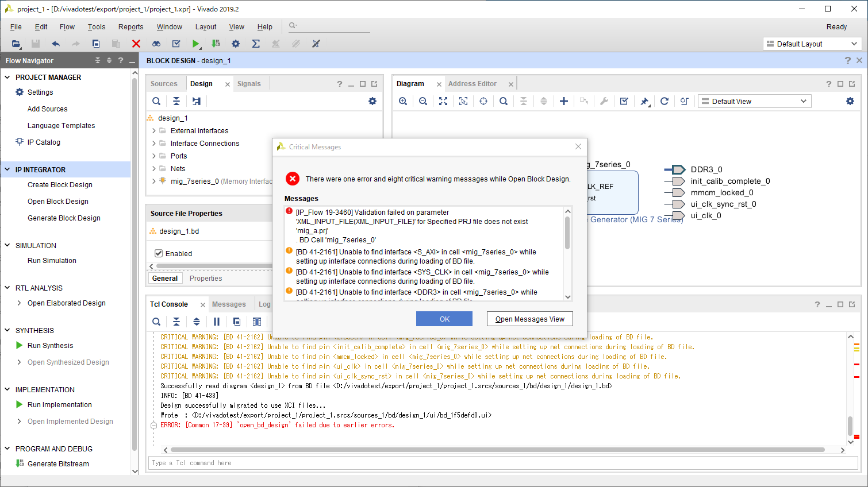
Task: Collapse the IP INTEGRATOR section
Action: (x=7, y=169)
